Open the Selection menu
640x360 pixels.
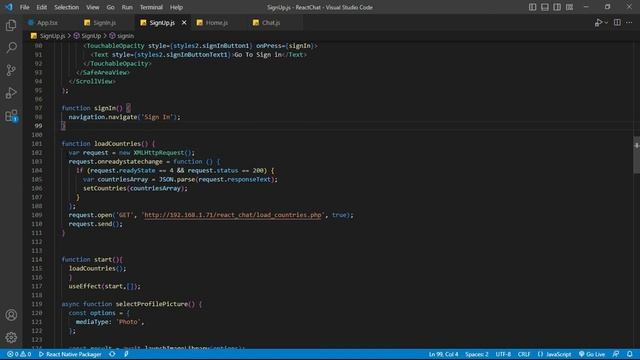click(x=67, y=7)
